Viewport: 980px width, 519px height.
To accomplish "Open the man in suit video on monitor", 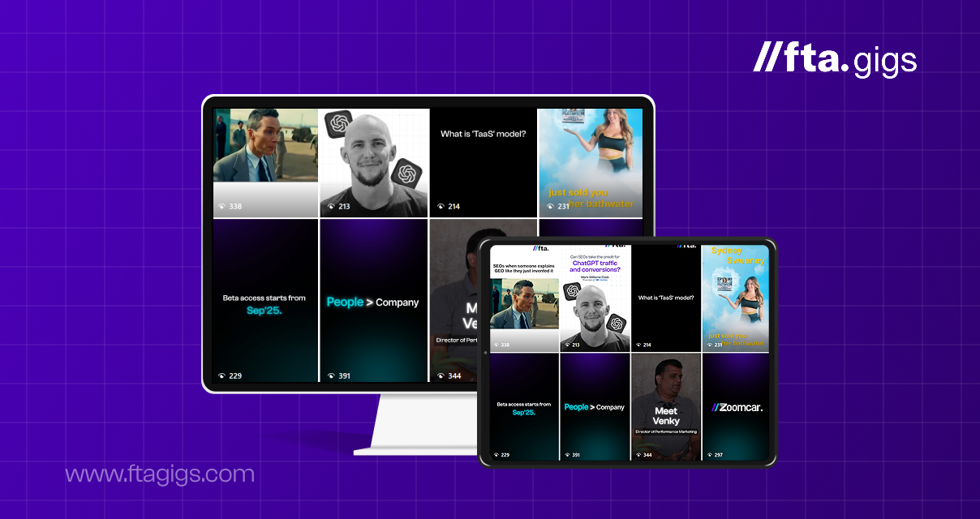I will click(265, 163).
